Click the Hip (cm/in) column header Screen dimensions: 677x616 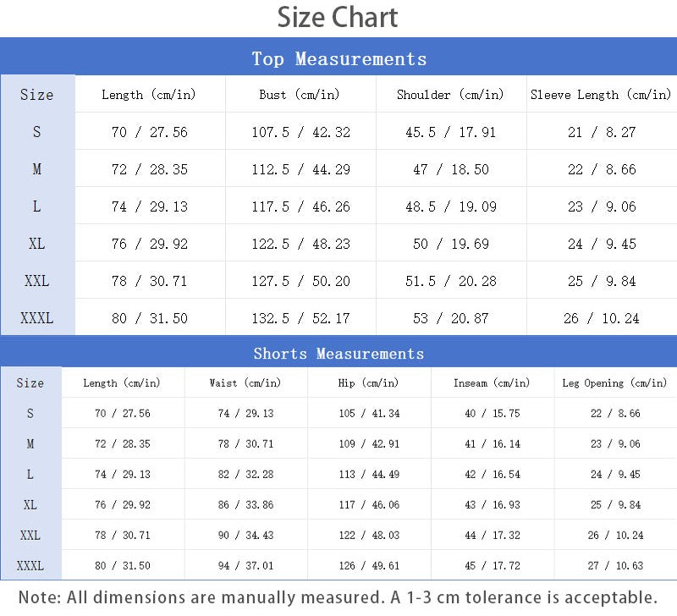(368, 383)
